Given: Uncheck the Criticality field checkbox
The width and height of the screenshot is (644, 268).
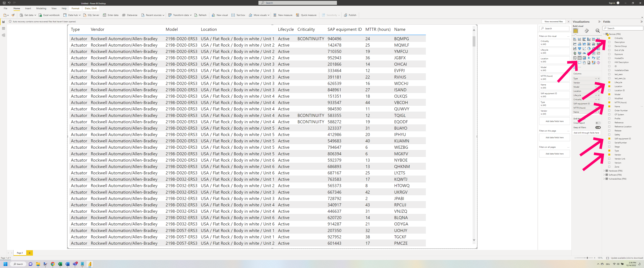Looking at the screenshot, I should click(x=609, y=38).
